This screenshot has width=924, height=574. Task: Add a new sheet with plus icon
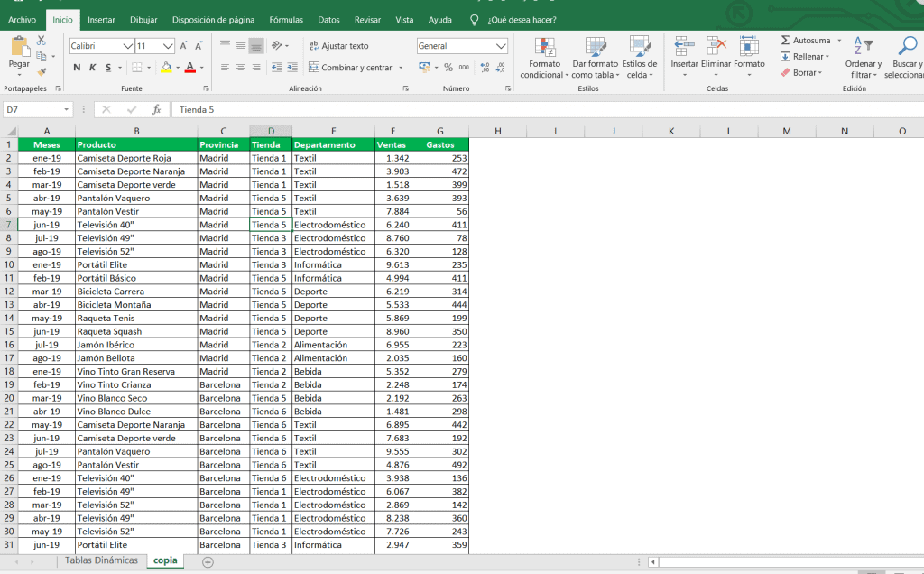pyautogui.click(x=208, y=561)
